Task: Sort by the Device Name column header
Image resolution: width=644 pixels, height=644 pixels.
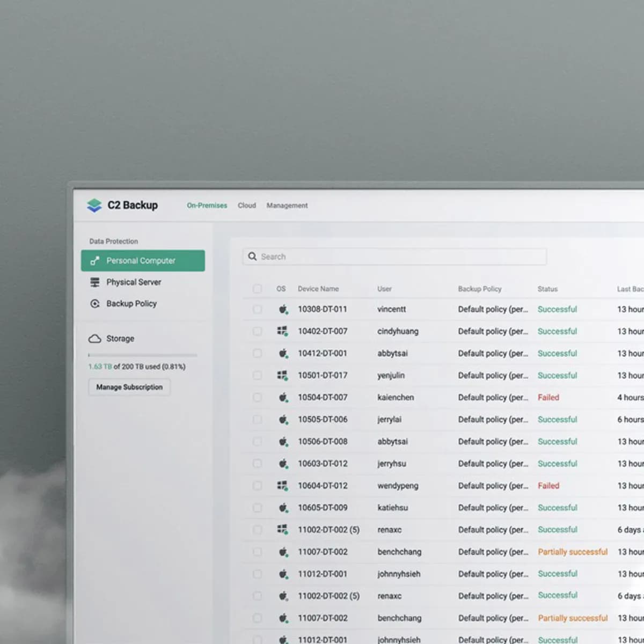Action: point(318,289)
